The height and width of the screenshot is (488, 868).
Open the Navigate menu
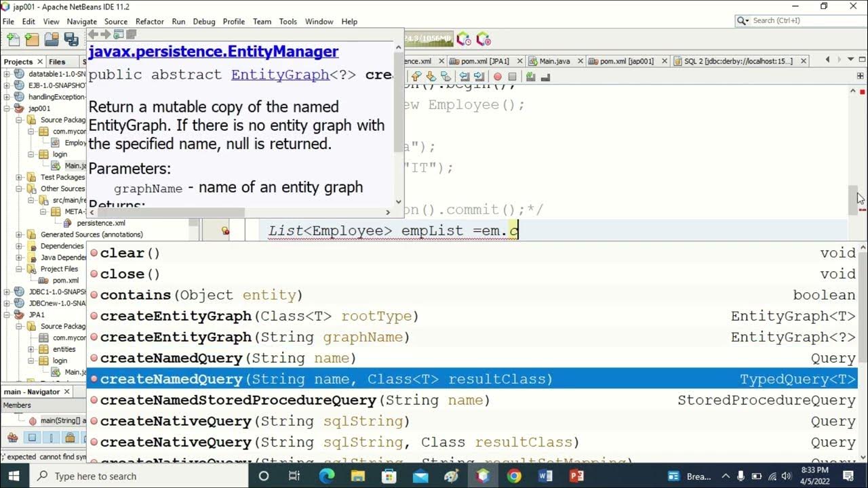[81, 22]
